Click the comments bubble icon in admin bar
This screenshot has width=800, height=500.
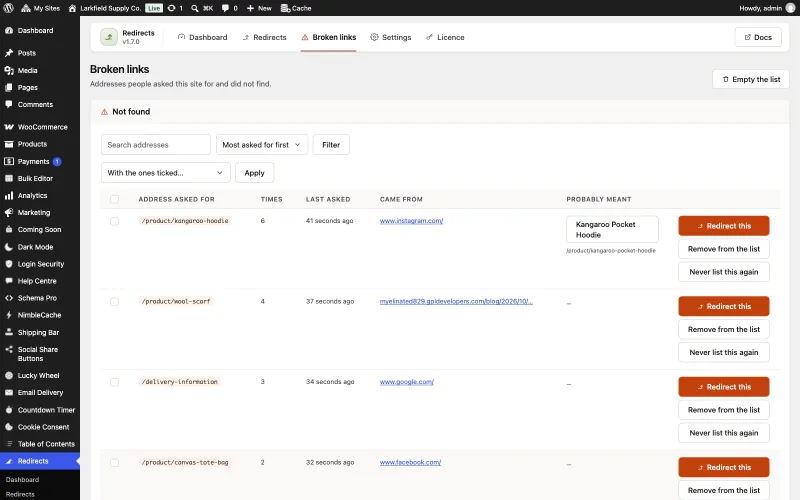coord(225,8)
